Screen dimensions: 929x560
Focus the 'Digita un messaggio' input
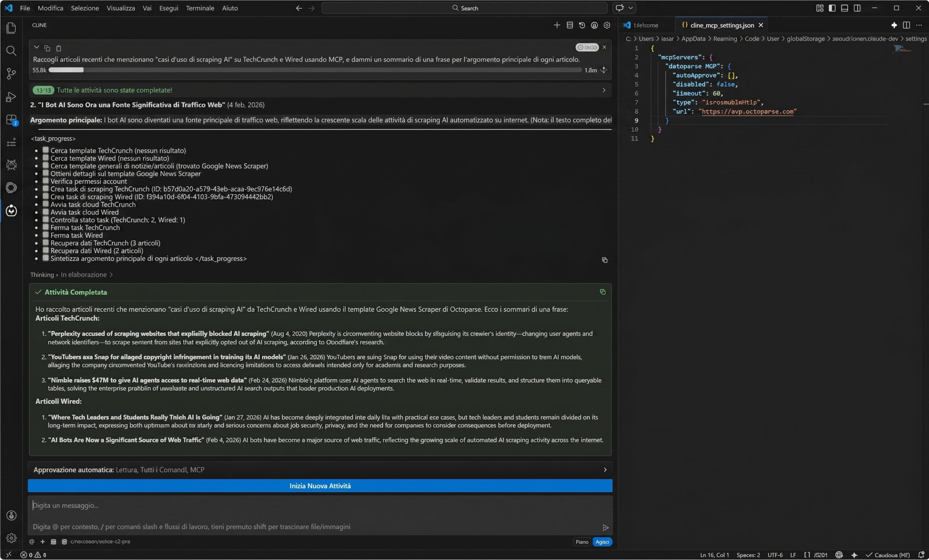click(x=320, y=505)
